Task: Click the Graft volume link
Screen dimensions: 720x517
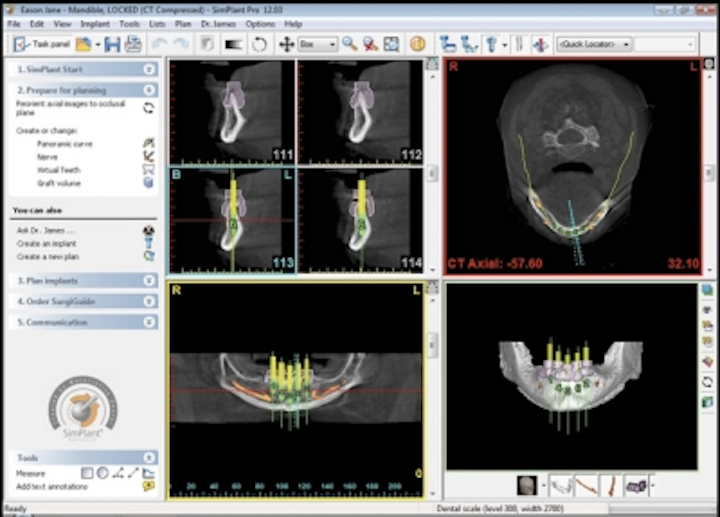Action: [x=59, y=183]
